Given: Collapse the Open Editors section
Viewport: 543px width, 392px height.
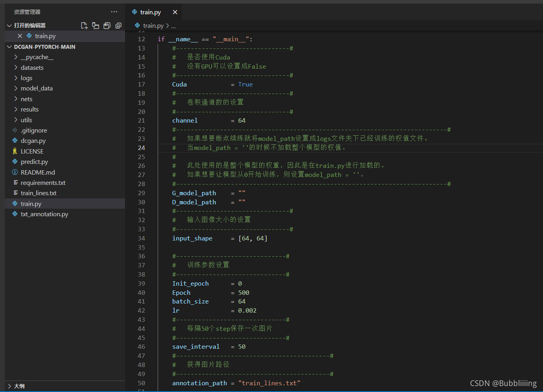Looking at the screenshot, I should 10,25.
